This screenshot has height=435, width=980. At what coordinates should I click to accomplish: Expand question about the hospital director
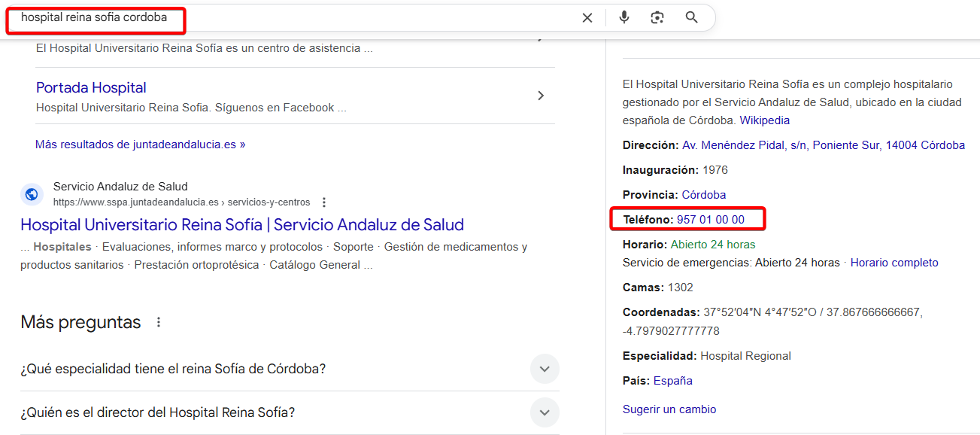click(545, 412)
